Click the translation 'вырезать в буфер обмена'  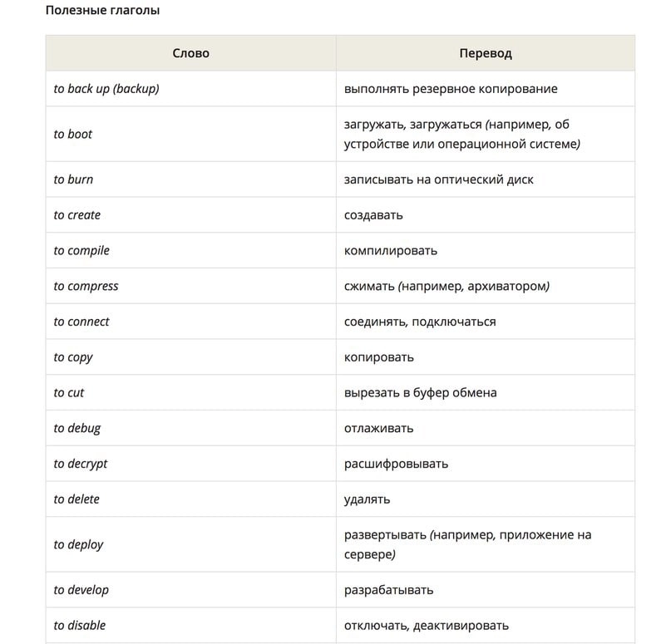click(420, 392)
